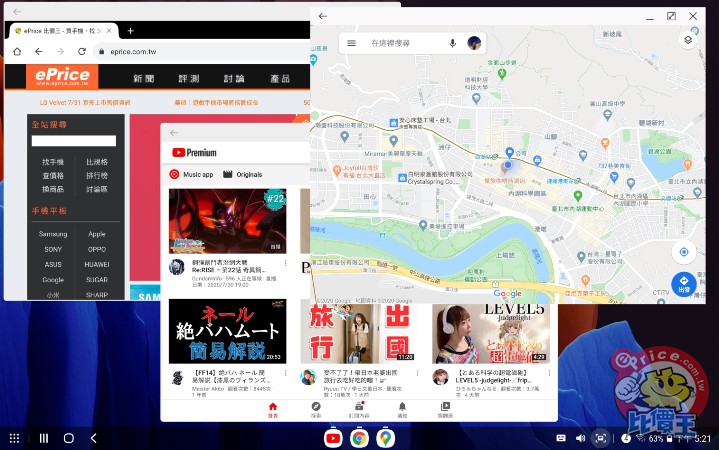Open Music app in YouTube
This screenshot has width=719, height=450.
coord(191,174)
